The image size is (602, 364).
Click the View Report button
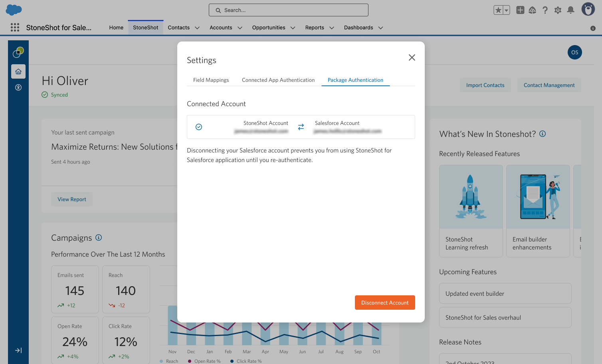pos(72,199)
